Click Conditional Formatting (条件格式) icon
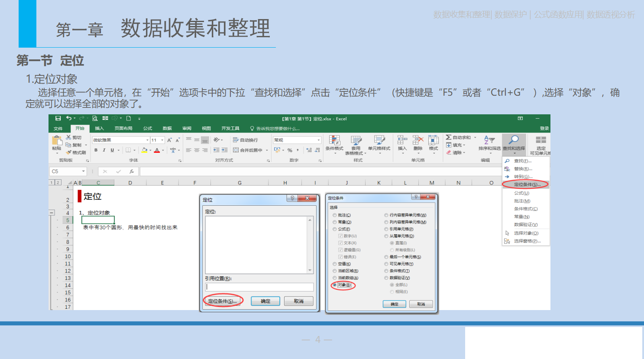 334,140
